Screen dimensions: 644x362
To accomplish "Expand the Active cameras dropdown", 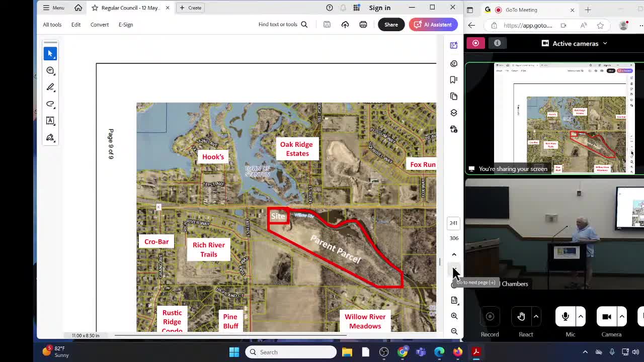I will tap(575, 43).
